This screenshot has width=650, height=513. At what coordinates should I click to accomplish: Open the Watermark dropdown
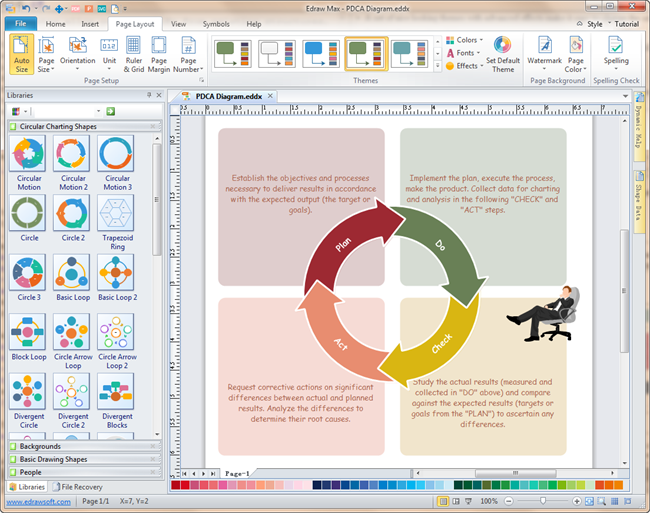544,55
